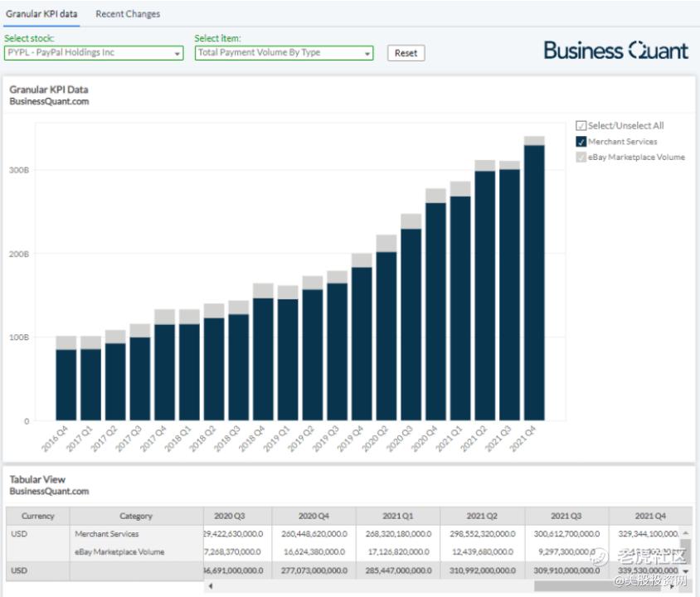
Task: Click the table's right scroll arrow
Action: (x=673, y=586)
